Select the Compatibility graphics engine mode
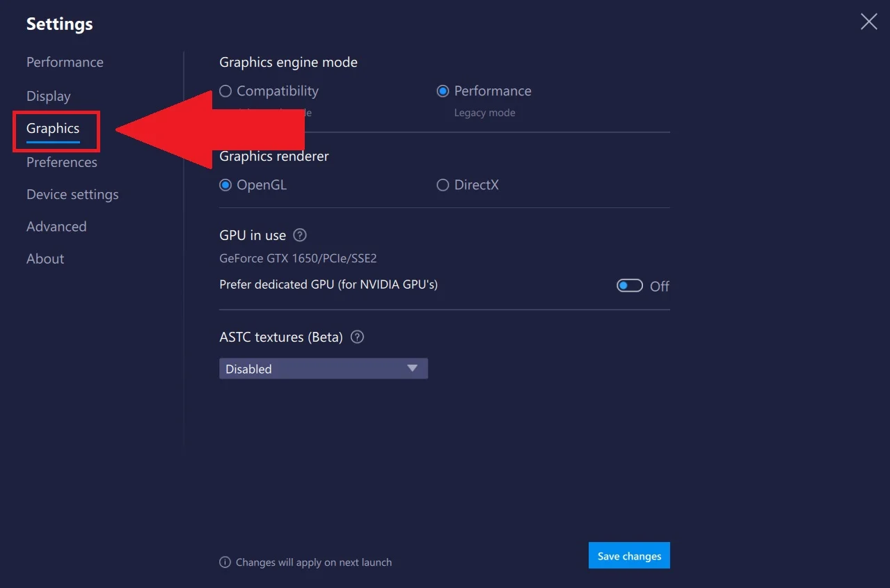 tap(225, 90)
